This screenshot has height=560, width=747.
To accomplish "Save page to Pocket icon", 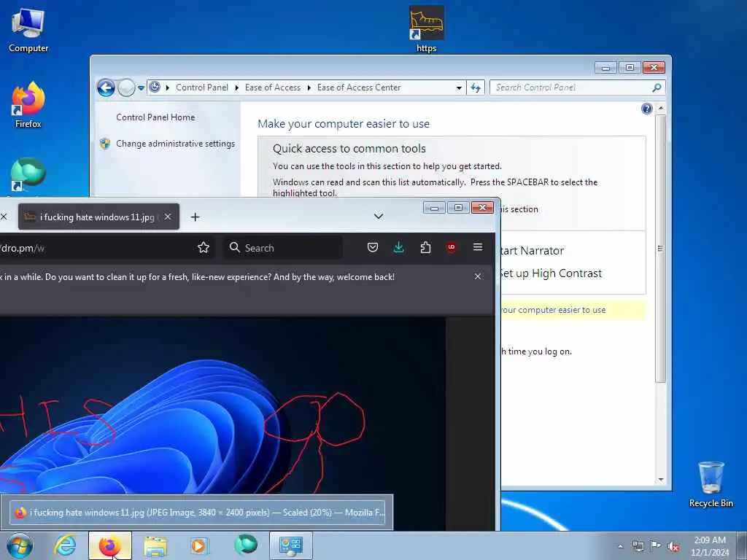I will pyautogui.click(x=373, y=247).
